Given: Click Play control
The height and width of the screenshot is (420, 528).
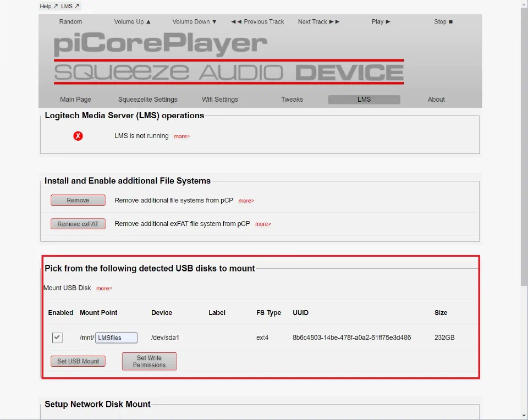Looking at the screenshot, I should point(381,21).
